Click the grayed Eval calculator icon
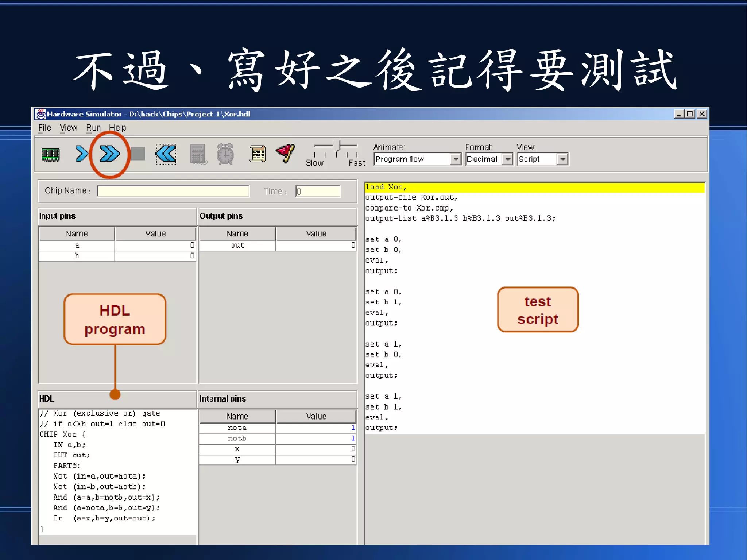The height and width of the screenshot is (560, 747). click(198, 154)
